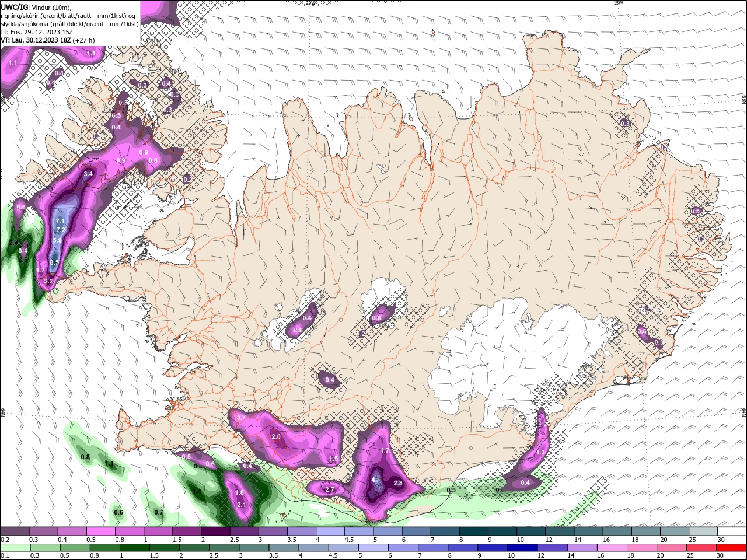The width and height of the screenshot is (747, 560).
Task: Select the '2.7' value near the south coast
Action: pyautogui.click(x=330, y=489)
